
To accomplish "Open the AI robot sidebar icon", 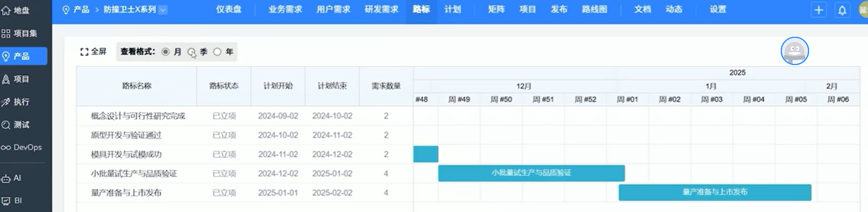I will 6,178.
